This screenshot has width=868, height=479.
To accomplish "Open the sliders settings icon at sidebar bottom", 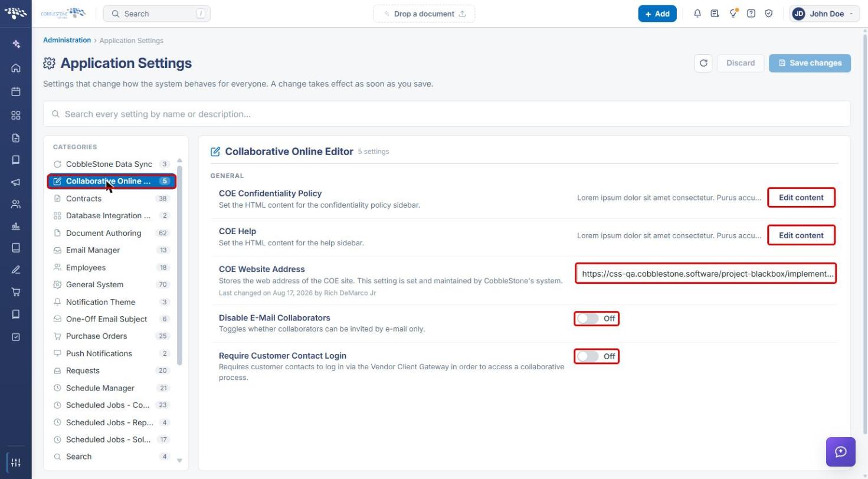I will pyautogui.click(x=16, y=462).
